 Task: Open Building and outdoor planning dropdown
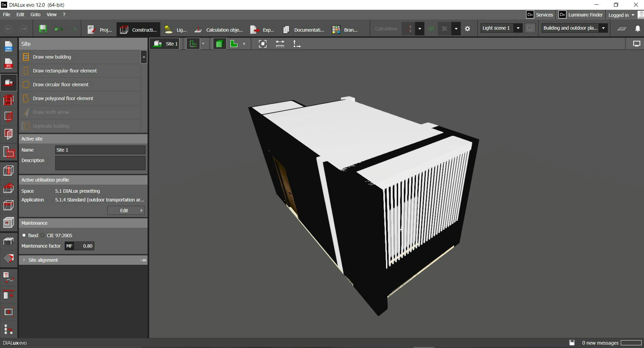(603, 28)
